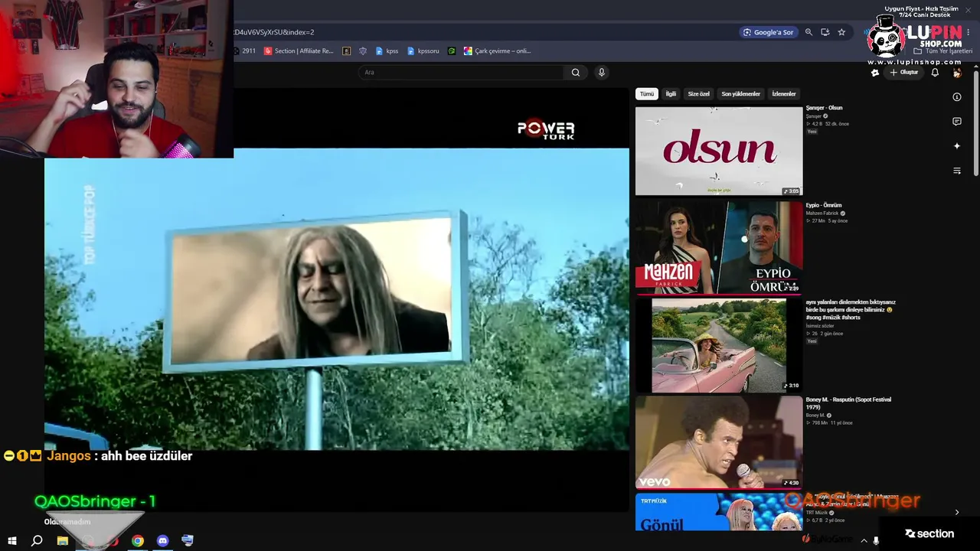Open the Şanışer - Olsun video title
This screenshot has height=551, width=980.
(x=824, y=108)
